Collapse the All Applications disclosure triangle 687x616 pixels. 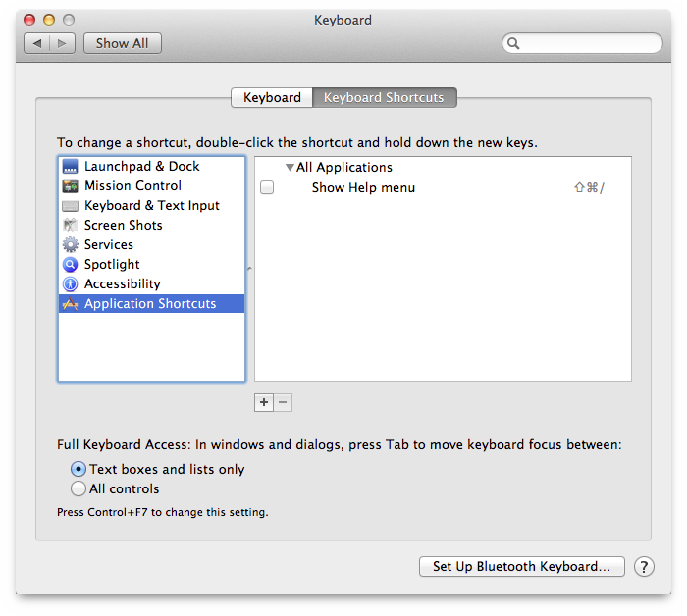click(290, 168)
